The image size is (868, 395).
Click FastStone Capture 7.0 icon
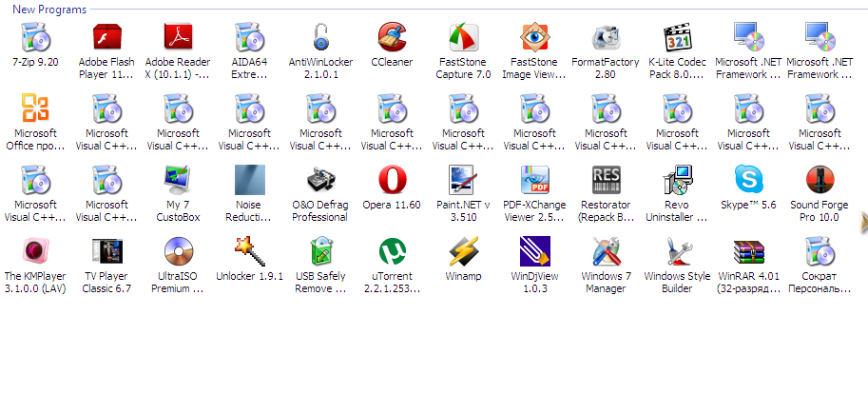pyautogui.click(x=463, y=37)
